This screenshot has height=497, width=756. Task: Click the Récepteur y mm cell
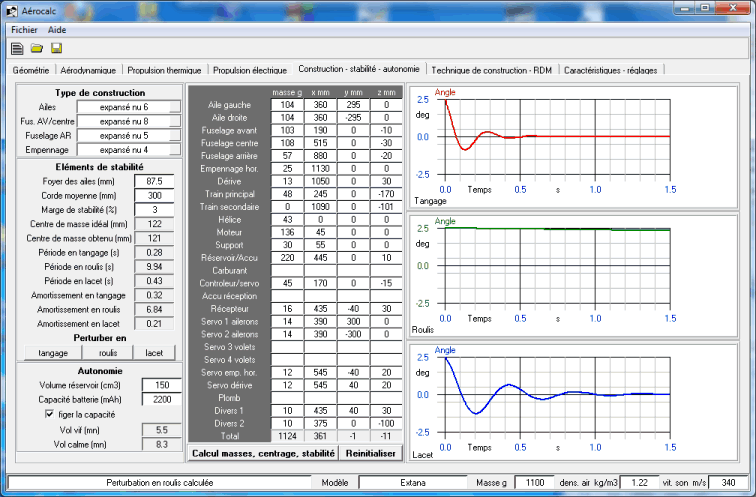[x=353, y=309]
